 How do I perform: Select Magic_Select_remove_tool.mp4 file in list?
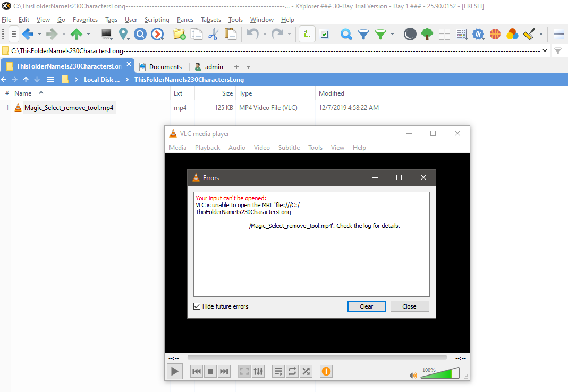[x=69, y=108]
